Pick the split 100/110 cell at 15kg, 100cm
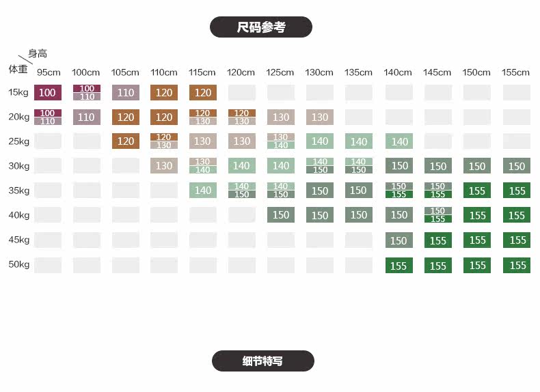The image size is (540, 392). [87, 93]
